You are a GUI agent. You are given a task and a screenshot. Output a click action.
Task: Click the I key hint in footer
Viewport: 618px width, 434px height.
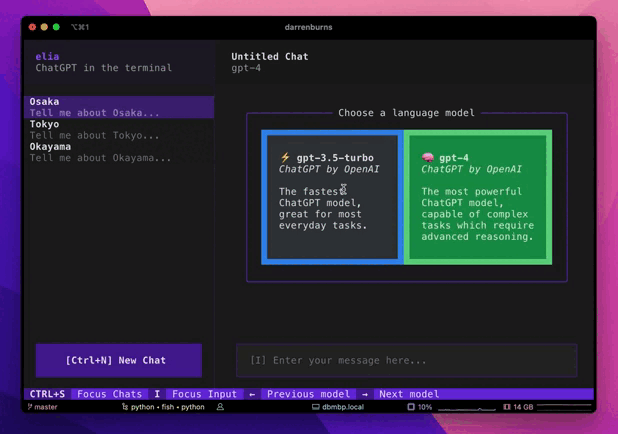tap(157, 394)
